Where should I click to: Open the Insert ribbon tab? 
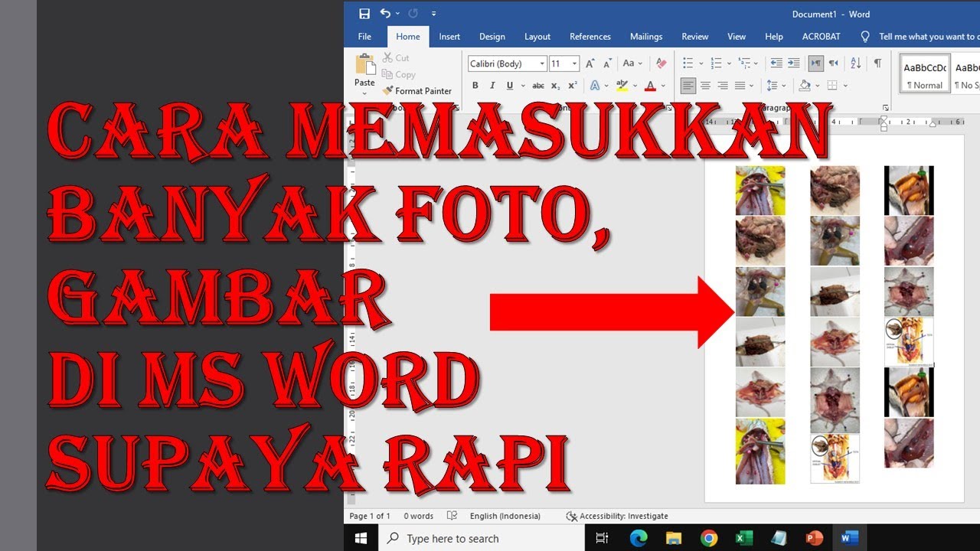pyautogui.click(x=449, y=37)
